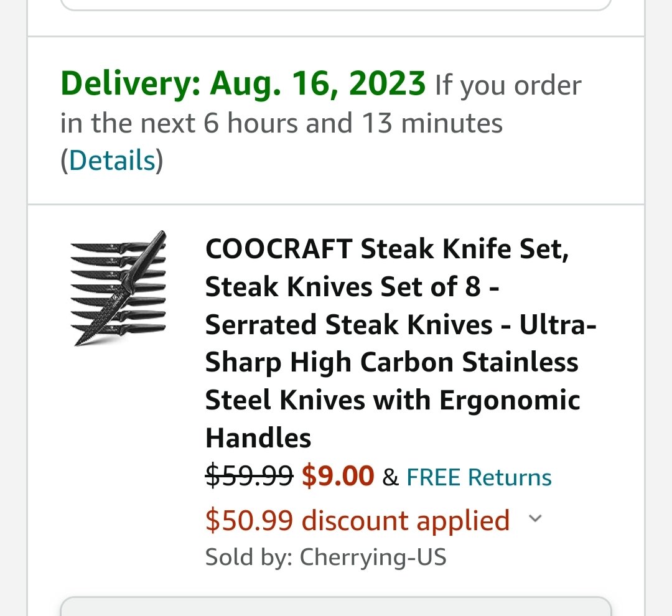Open the Details link under delivery estimate

[x=112, y=161]
